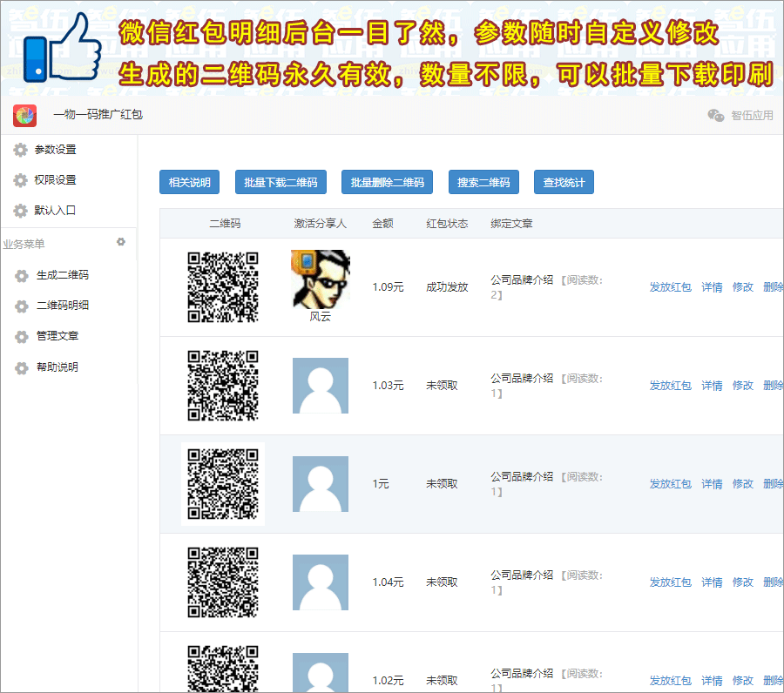Click 发放红包 in the 1.02元 row
784x693 pixels.
tap(671, 681)
